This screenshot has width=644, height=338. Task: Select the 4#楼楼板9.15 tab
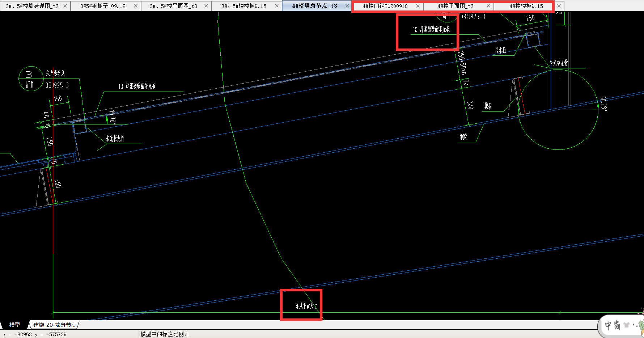coord(526,6)
